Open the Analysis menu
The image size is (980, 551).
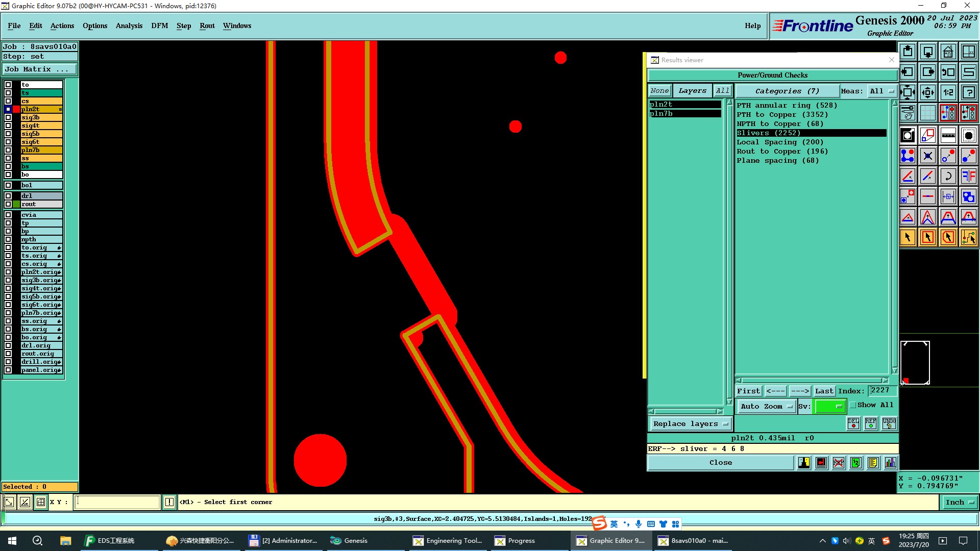(129, 26)
